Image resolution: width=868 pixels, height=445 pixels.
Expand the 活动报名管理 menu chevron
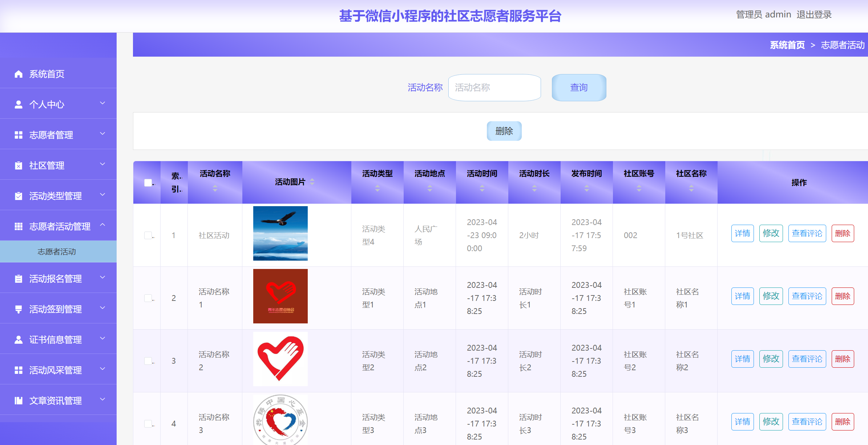103,278
